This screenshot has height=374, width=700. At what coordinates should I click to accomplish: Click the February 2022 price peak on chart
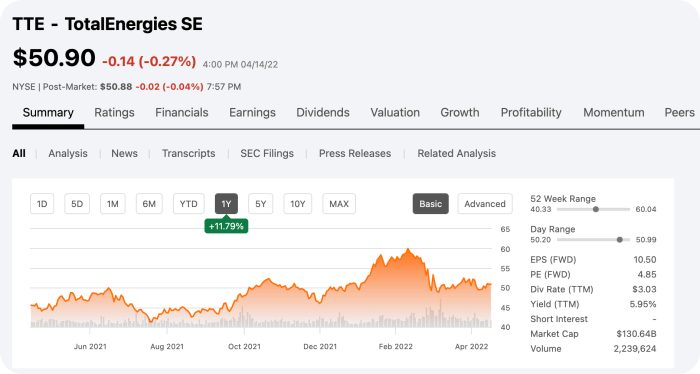(408, 250)
